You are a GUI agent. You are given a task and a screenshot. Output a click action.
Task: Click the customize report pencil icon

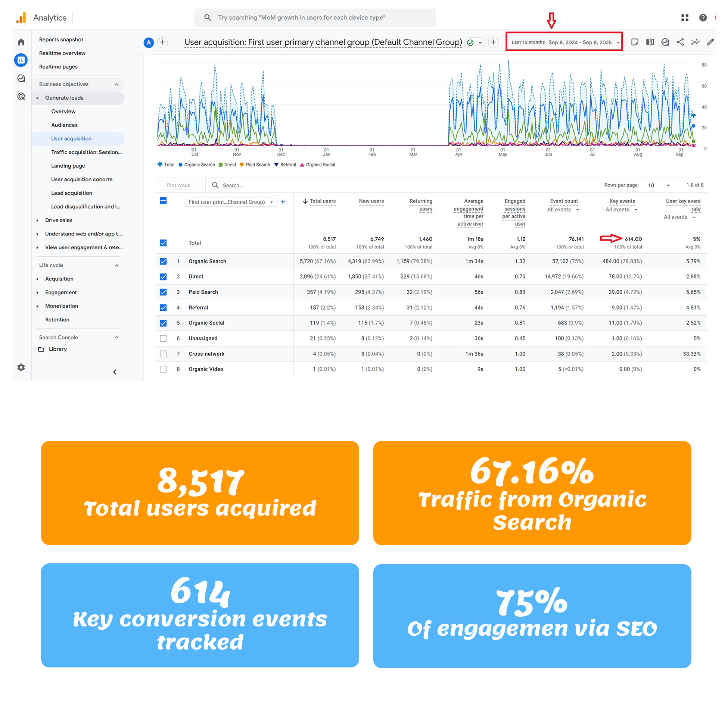(x=710, y=42)
